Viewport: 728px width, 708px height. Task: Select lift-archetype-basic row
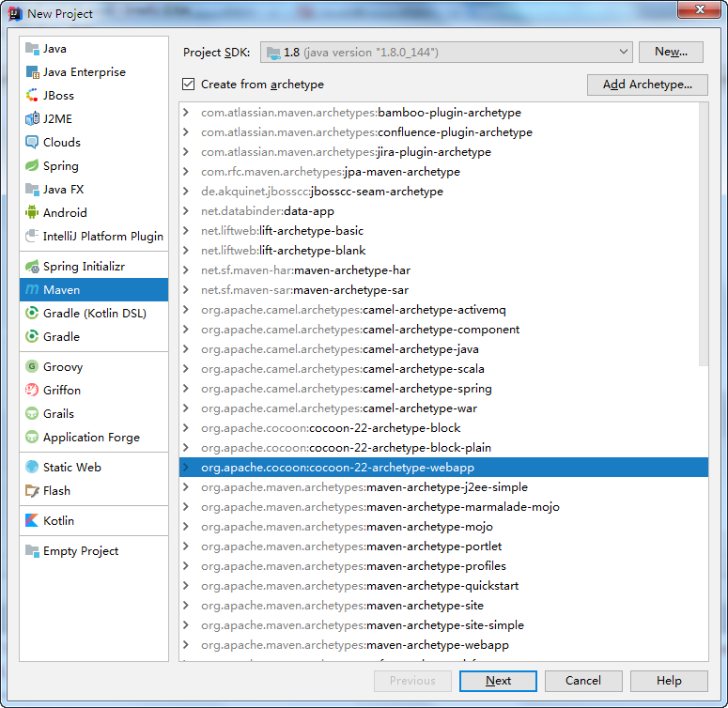[443, 231]
